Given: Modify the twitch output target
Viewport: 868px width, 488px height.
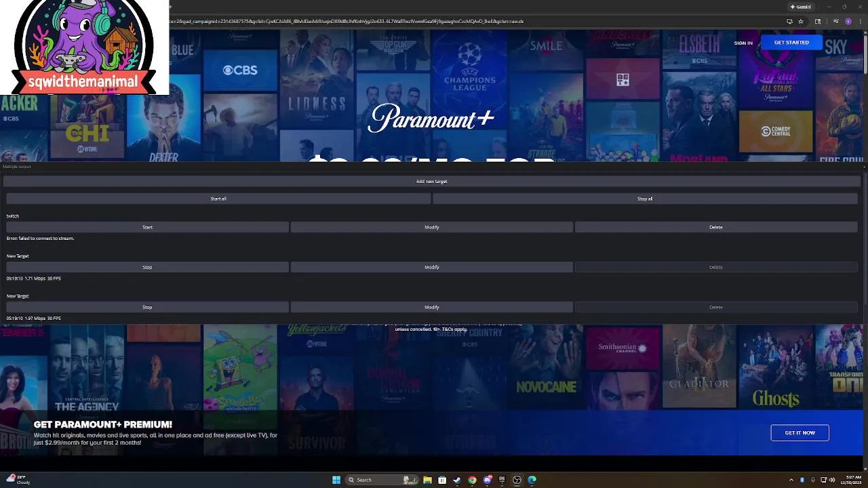Looking at the screenshot, I should coord(432,227).
